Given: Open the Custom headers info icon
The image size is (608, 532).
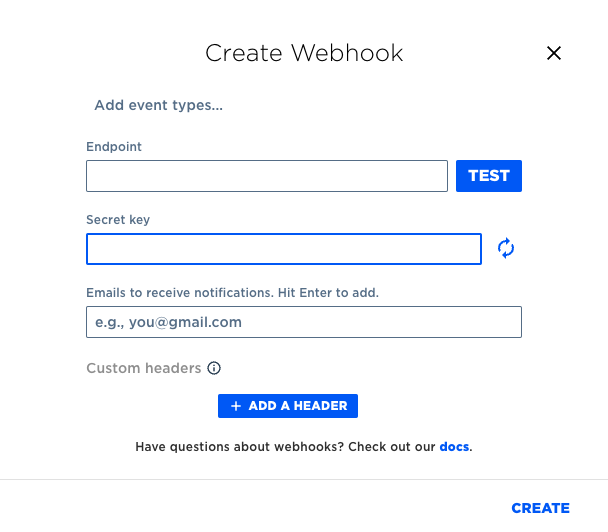Looking at the screenshot, I should 214,368.
